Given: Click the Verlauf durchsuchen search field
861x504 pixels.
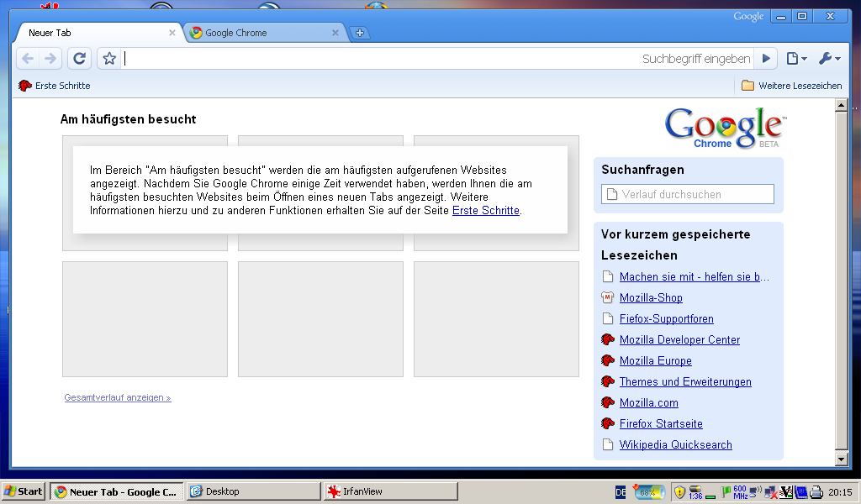Looking at the screenshot, I should (x=688, y=194).
